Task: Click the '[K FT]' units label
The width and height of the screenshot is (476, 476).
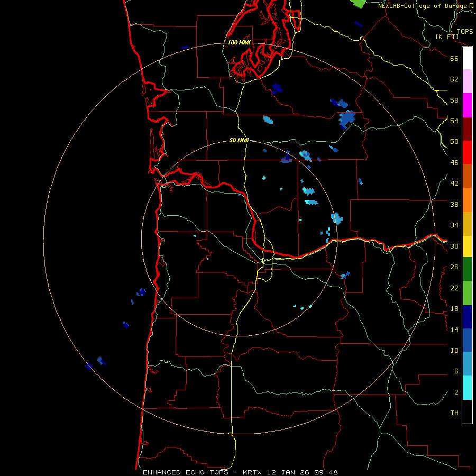Action: (x=447, y=36)
